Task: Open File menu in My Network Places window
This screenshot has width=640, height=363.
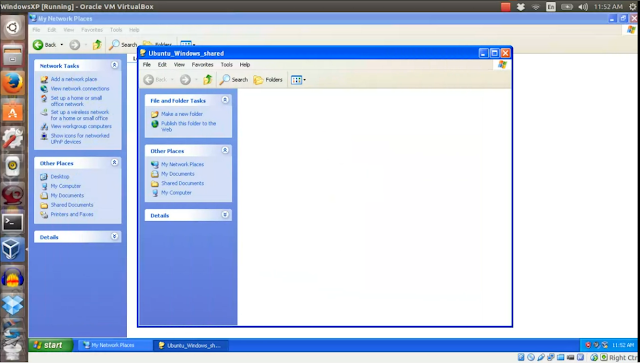Action: (36, 30)
